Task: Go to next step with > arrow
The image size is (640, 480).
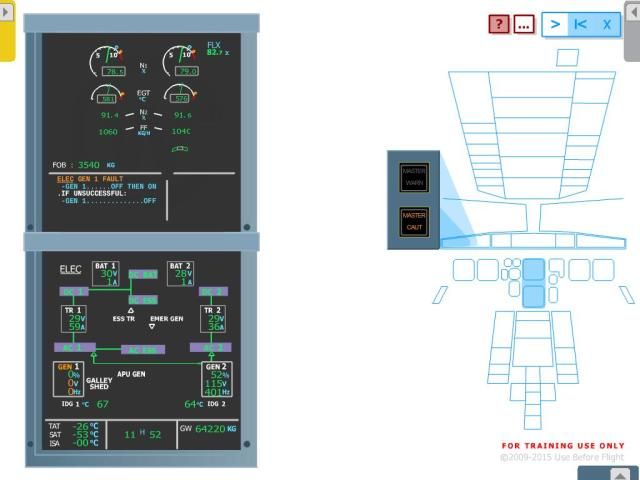Action: point(555,24)
